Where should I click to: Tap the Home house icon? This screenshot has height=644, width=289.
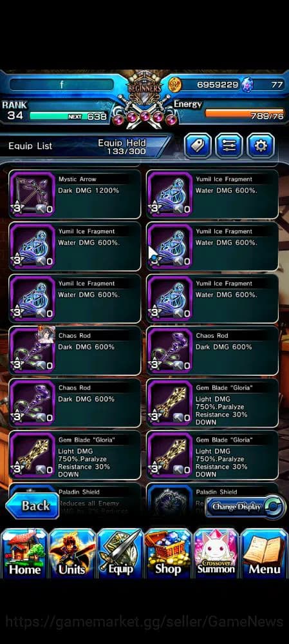click(24, 554)
